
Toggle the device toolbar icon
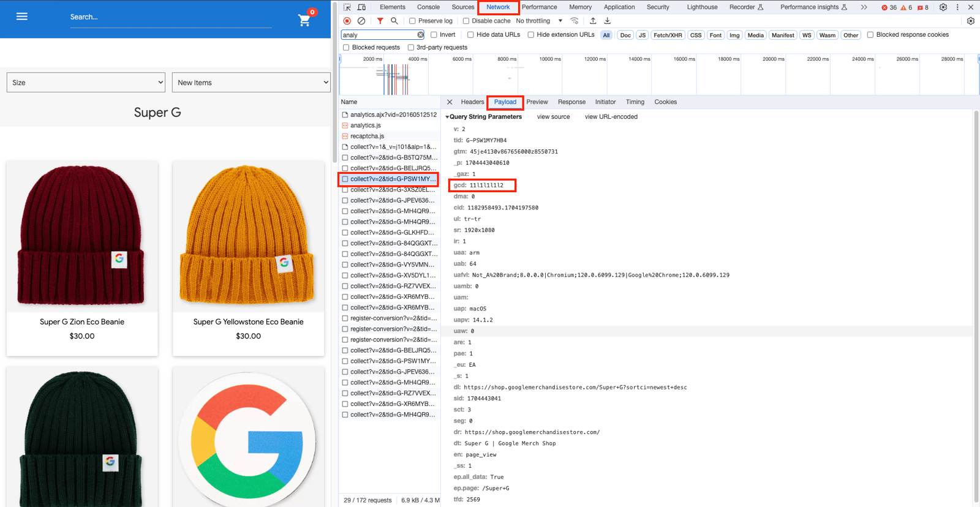pos(362,7)
